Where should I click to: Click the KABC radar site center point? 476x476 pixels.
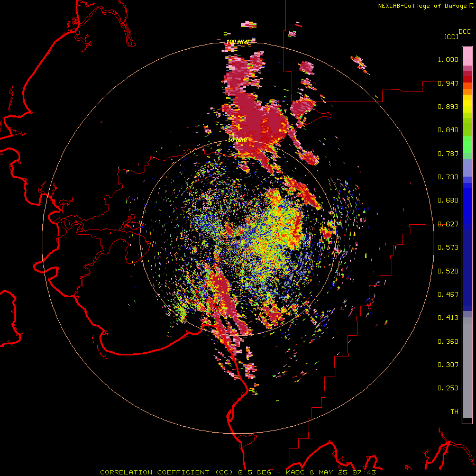click(x=237, y=237)
